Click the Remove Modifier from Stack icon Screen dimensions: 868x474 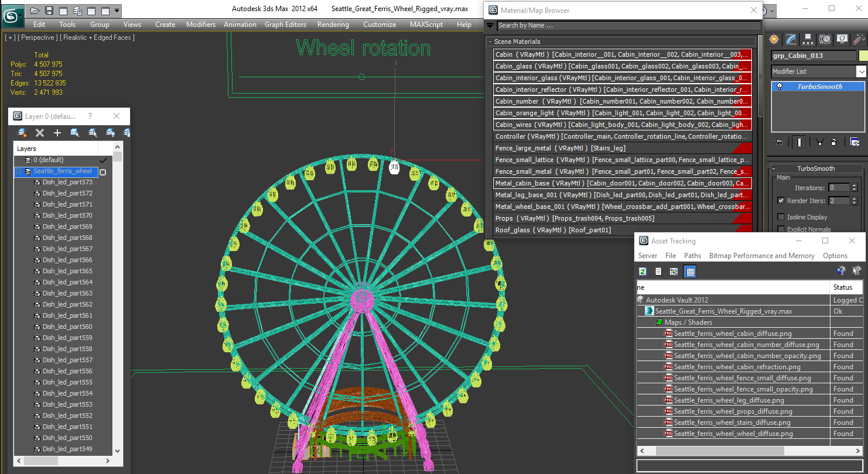[x=834, y=142]
